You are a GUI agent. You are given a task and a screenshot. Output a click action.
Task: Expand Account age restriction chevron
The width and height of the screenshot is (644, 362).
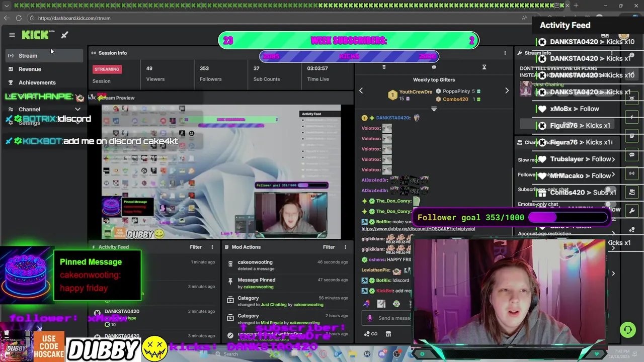click(613, 234)
